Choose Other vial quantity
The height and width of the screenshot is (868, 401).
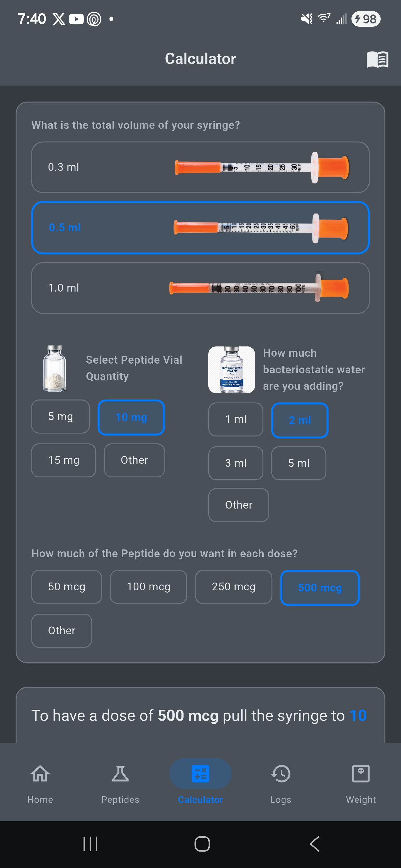pos(134,460)
